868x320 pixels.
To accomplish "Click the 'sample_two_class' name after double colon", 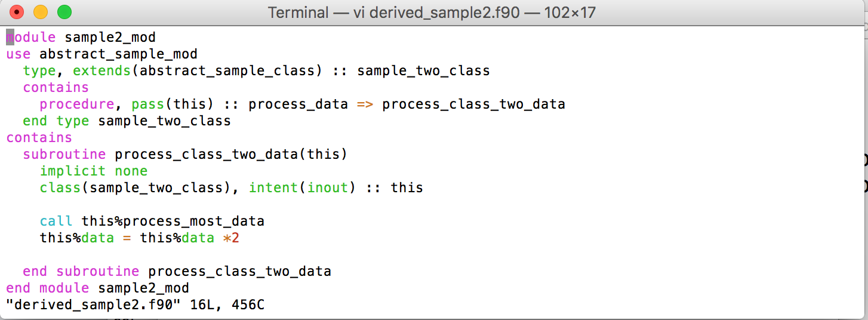I will pyautogui.click(x=423, y=71).
